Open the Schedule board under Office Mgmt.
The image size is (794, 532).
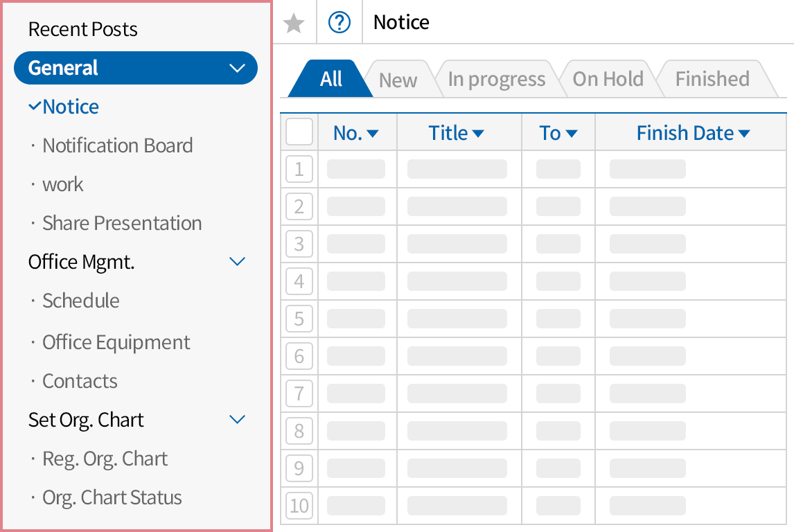81,301
